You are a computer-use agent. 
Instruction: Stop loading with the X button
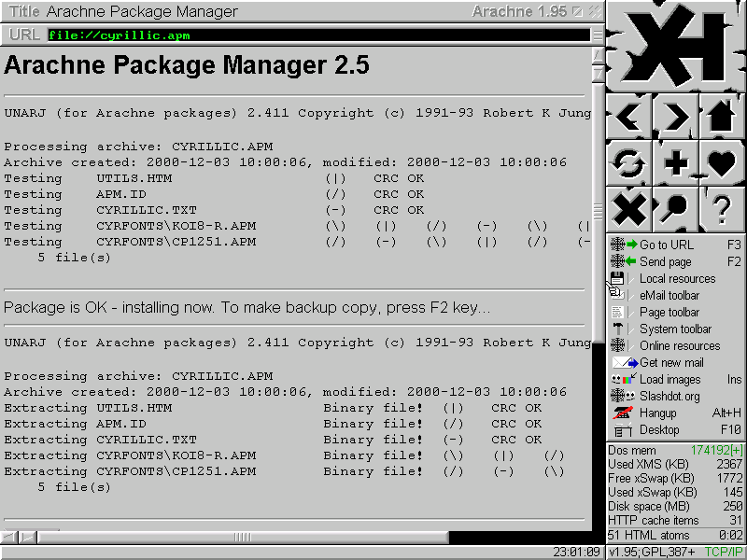[628, 209]
